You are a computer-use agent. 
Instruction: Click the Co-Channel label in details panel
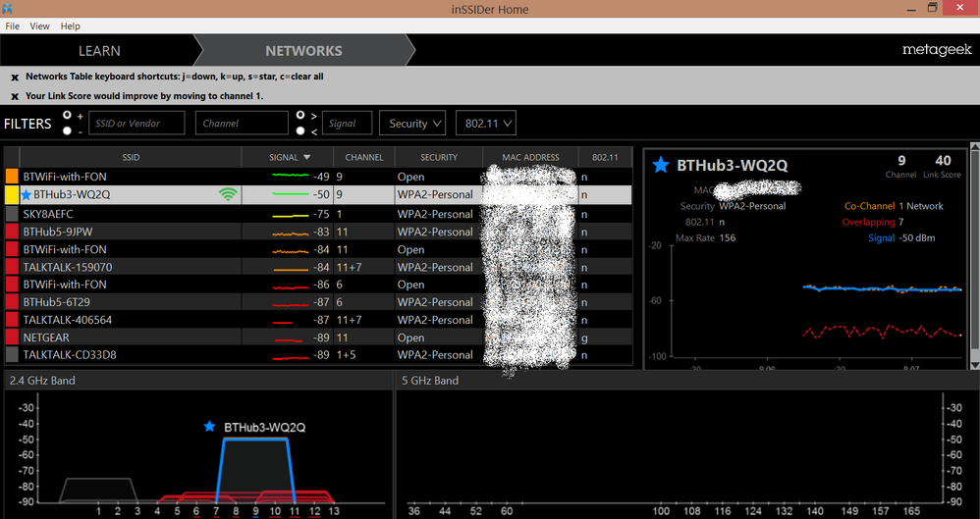[x=869, y=206]
